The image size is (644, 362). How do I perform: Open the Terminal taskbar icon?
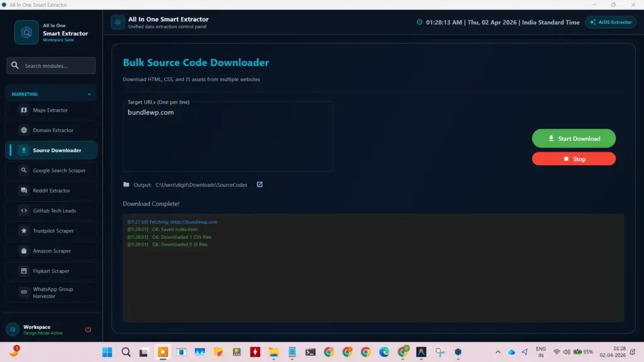(311, 352)
